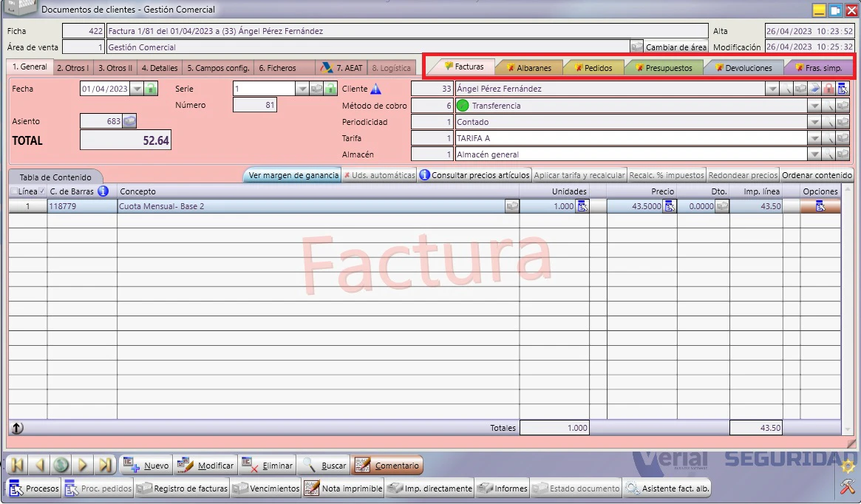Viewport: 861px width, 504px height.
Task: Open line 1 Opciones icon
Action: (820, 206)
